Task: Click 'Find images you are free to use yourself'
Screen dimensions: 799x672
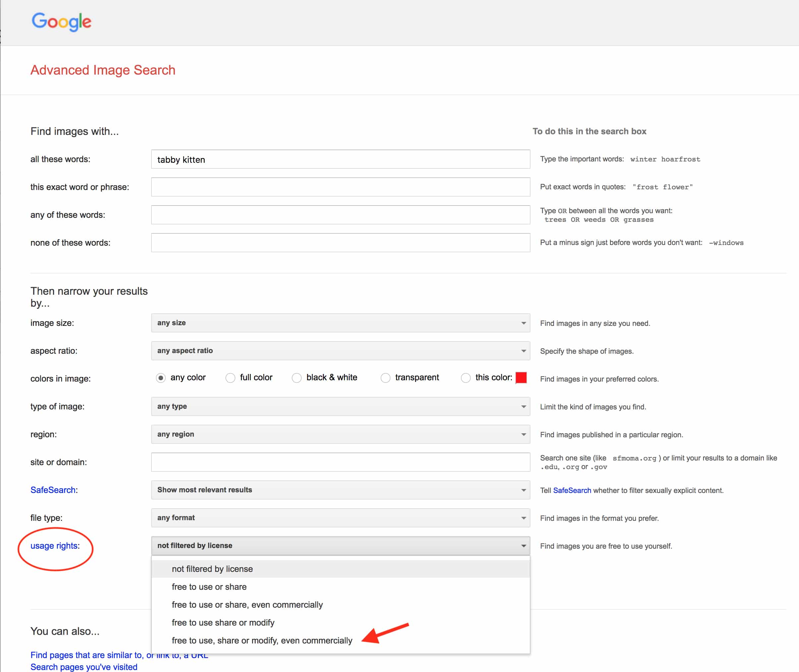Action: tap(606, 546)
